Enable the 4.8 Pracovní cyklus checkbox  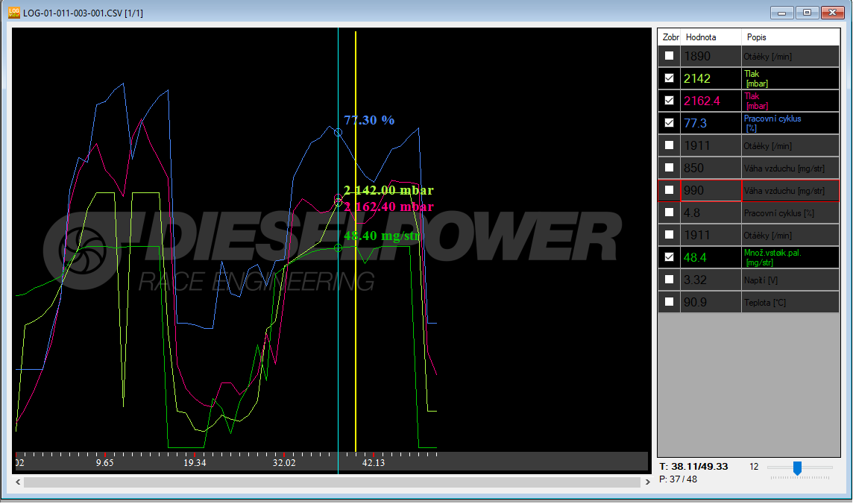pyautogui.click(x=669, y=212)
